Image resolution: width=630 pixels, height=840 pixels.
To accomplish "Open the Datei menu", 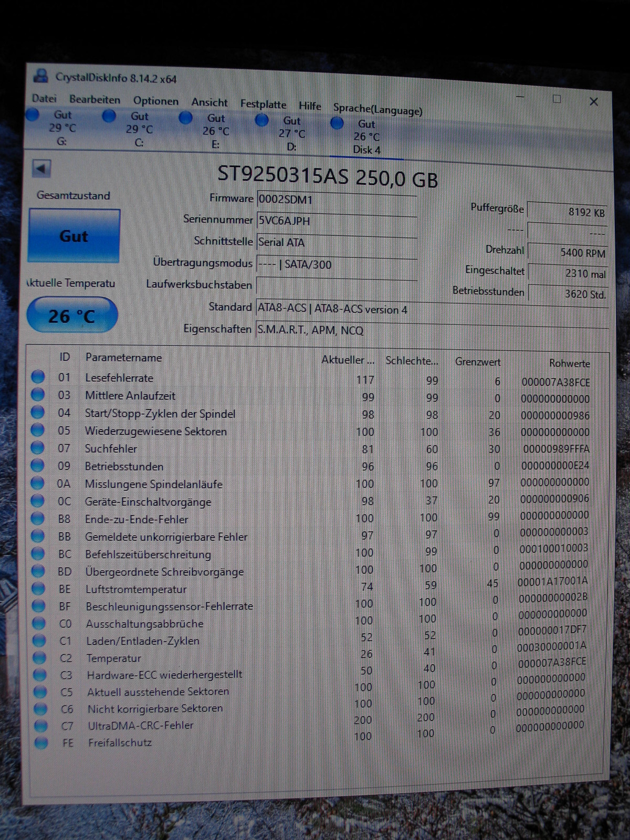I will [44, 98].
